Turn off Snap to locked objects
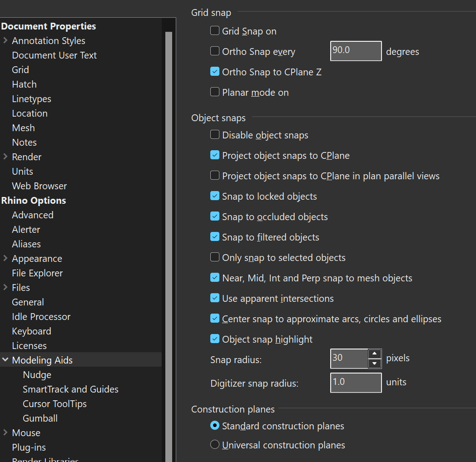476x462 pixels. click(x=215, y=196)
